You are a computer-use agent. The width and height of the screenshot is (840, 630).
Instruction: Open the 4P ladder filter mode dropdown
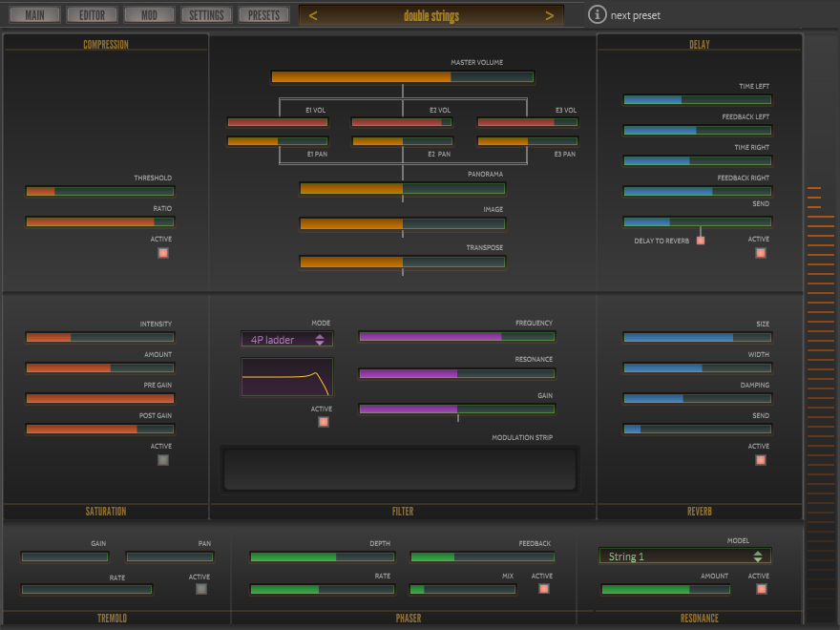click(287, 340)
